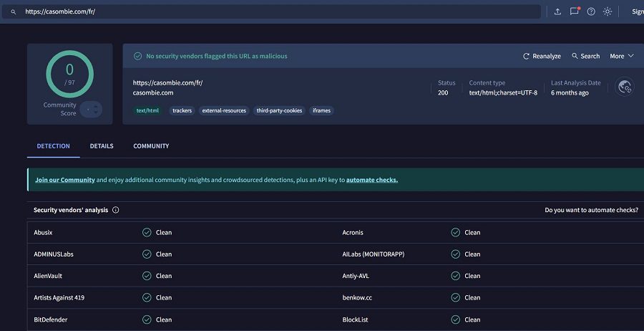Click the text/html tag
Viewport: 644px width, 331px height.
(147, 110)
